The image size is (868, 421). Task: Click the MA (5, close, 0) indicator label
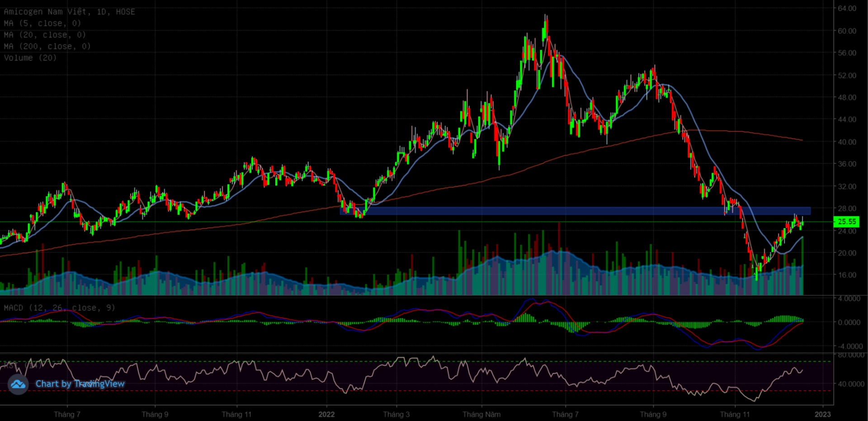pyautogui.click(x=42, y=23)
